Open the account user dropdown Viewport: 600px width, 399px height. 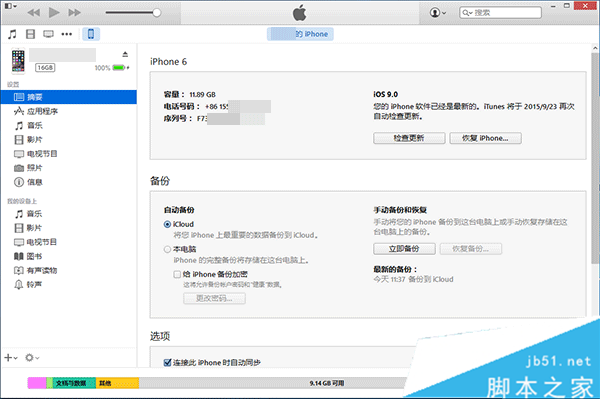tap(438, 13)
